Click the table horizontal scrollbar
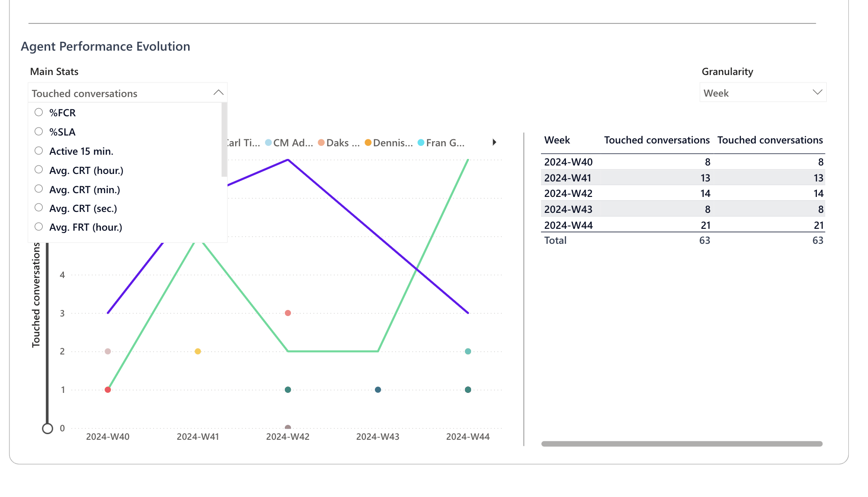The image size is (868, 497). coord(682,444)
